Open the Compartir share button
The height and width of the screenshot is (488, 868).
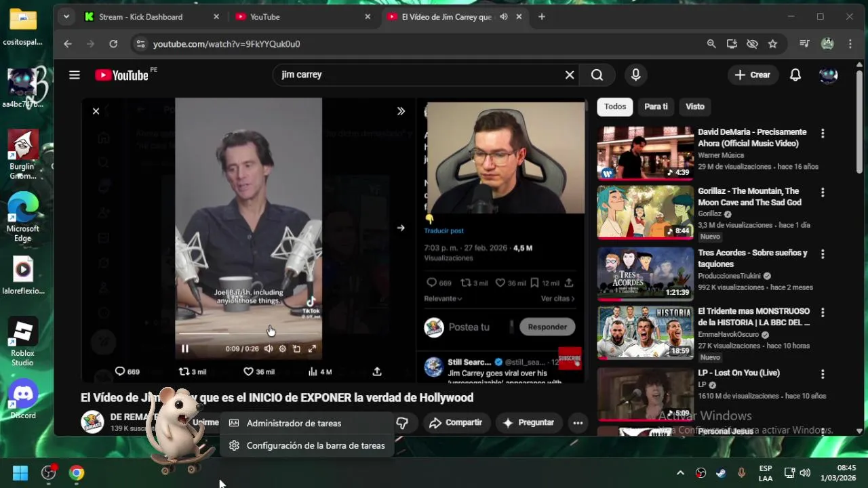[x=456, y=422]
